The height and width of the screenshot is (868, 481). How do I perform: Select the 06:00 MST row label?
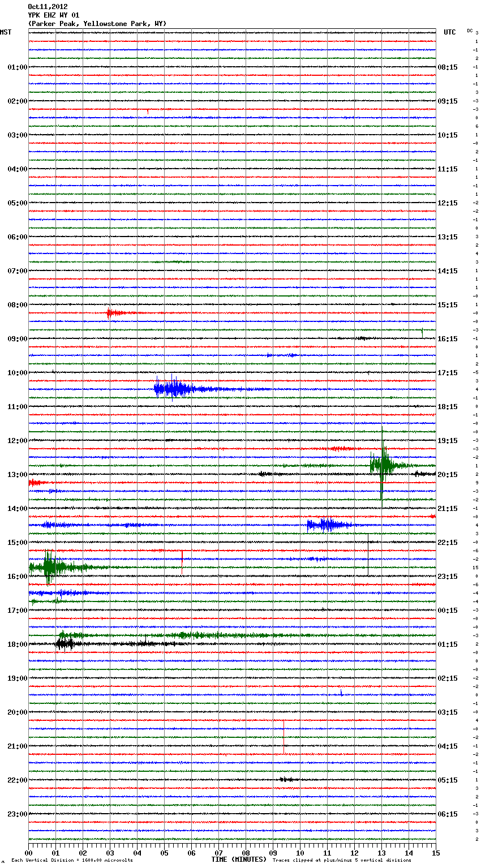tap(18, 237)
